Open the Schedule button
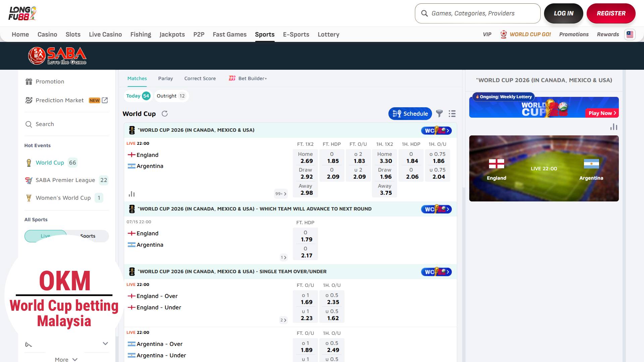 410,114
